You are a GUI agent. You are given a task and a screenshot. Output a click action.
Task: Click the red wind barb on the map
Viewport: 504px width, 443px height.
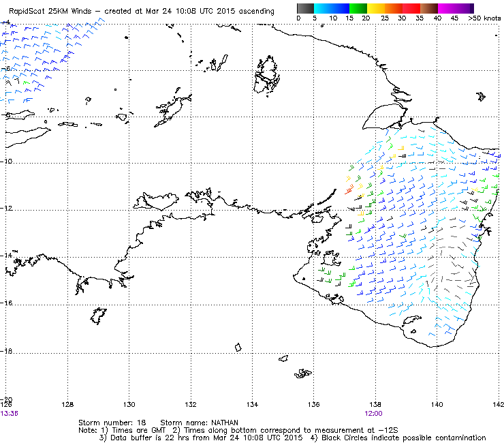tap(349, 190)
